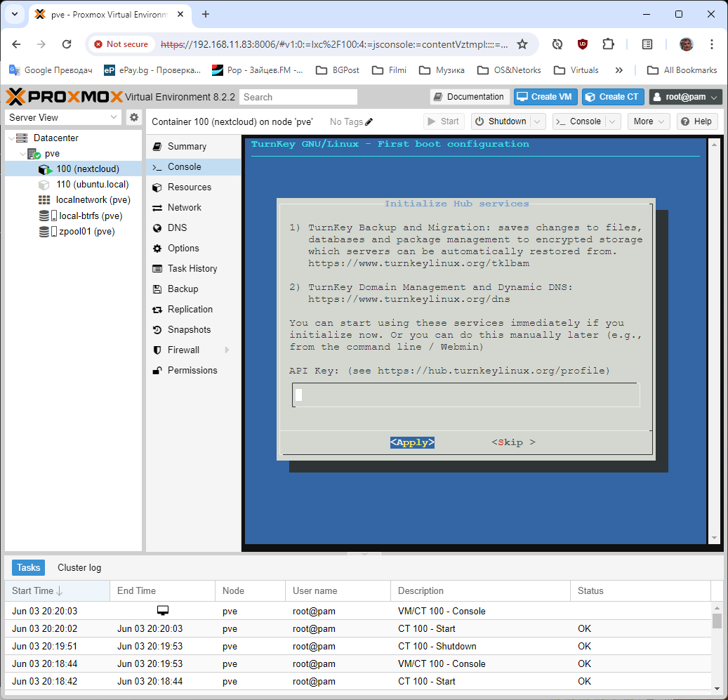Expand the Firewall submenu arrow

tap(227, 350)
